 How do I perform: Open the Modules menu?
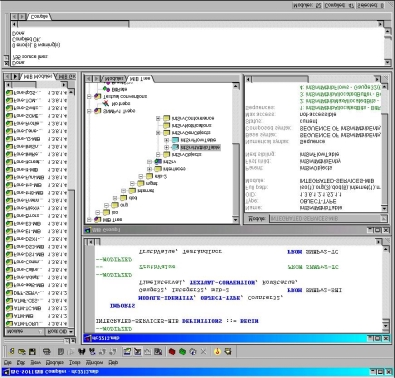tap(55, 362)
